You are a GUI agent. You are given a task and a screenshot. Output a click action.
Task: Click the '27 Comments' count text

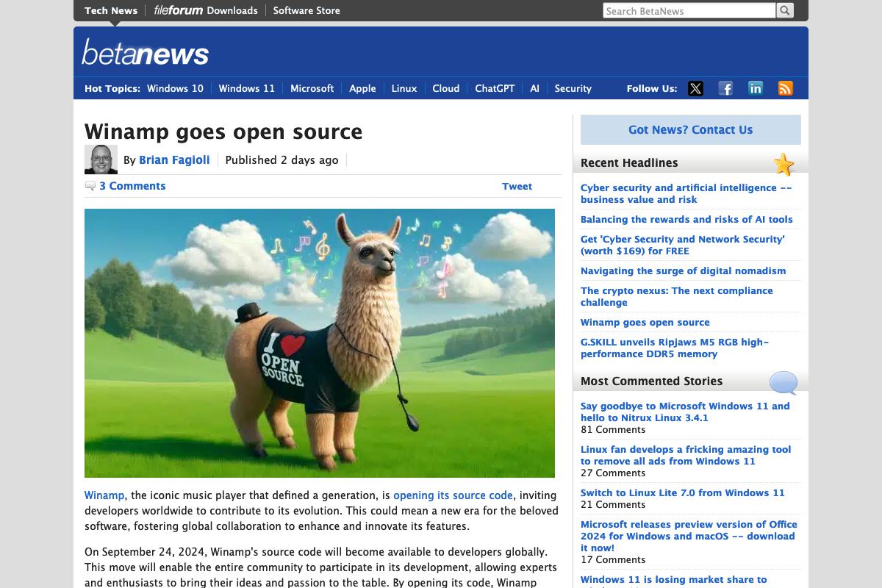click(x=613, y=473)
